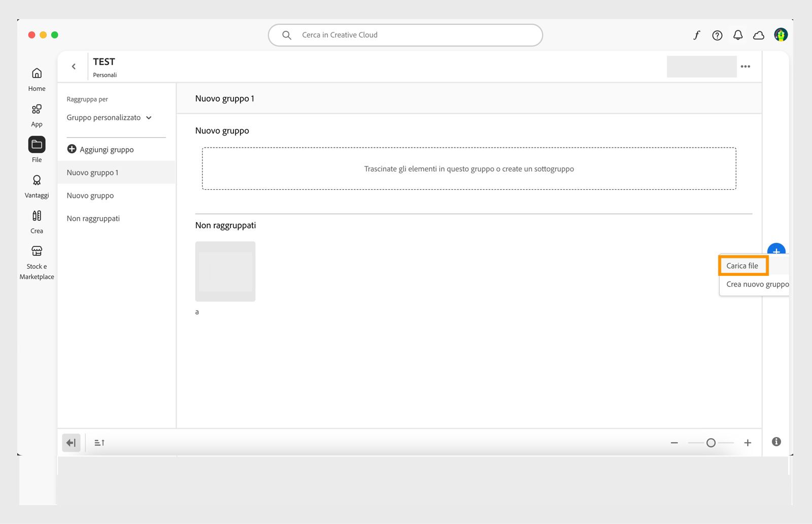Image resolution: width=812 pixels, height=524 pixels.
Task: Select the File section icon
Action: point(37,145)
